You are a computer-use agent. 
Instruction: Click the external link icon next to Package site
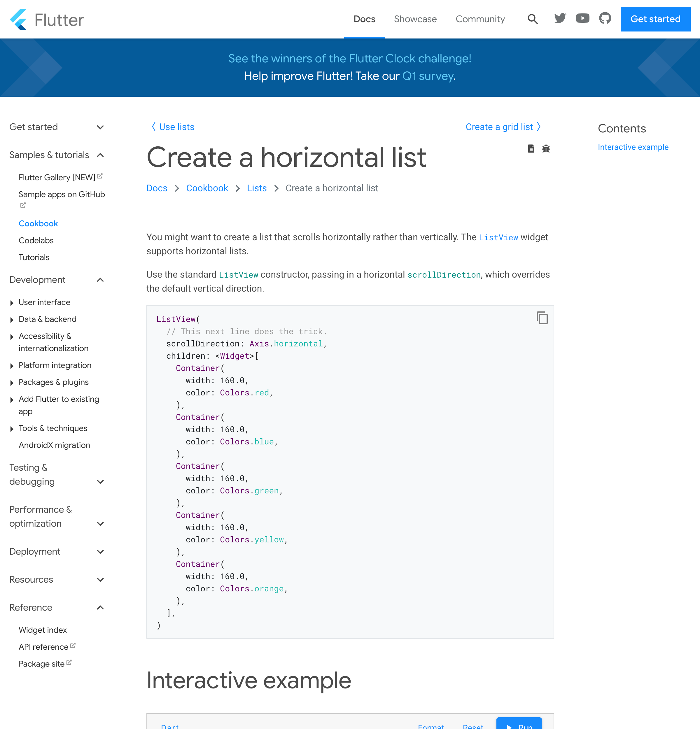click(69, 663)
